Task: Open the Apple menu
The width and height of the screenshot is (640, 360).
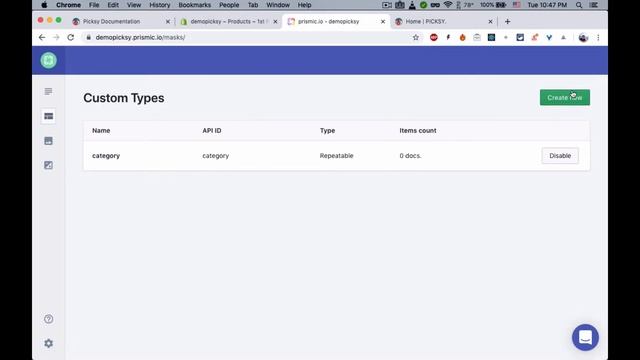Action: (44, 5)
